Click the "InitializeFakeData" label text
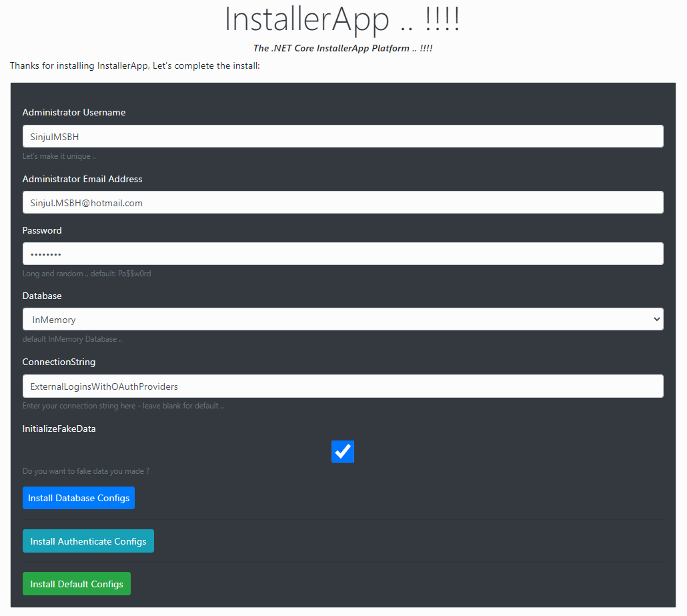Viewport: 687px width, 616px height. [x=59, y=429]
